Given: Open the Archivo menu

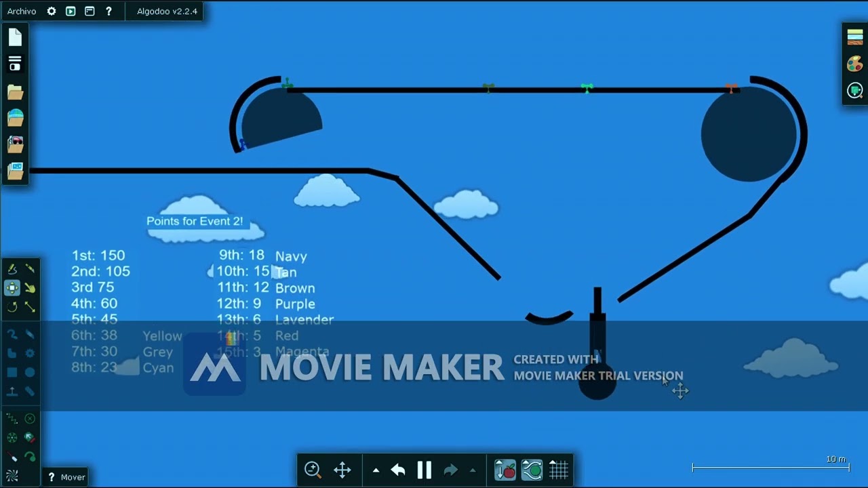Looking at the screenshot, I should [22, 12].
